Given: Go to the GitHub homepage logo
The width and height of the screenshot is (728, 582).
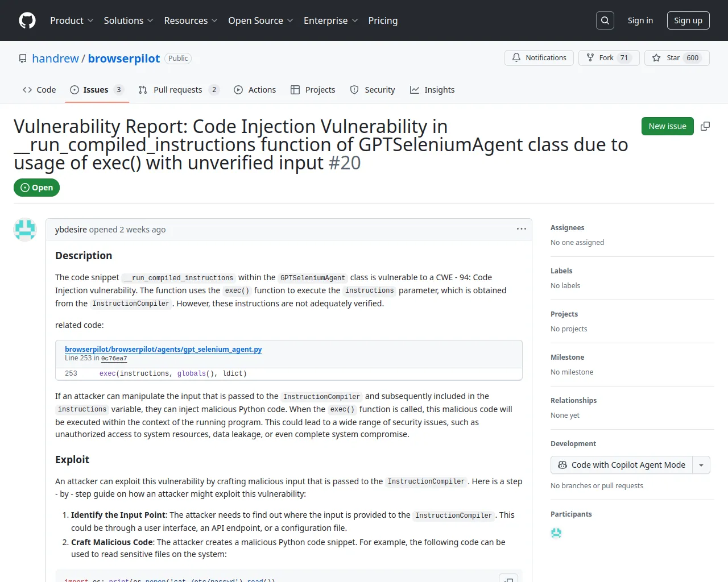Looking at the screenshot, I should (27, 20).
